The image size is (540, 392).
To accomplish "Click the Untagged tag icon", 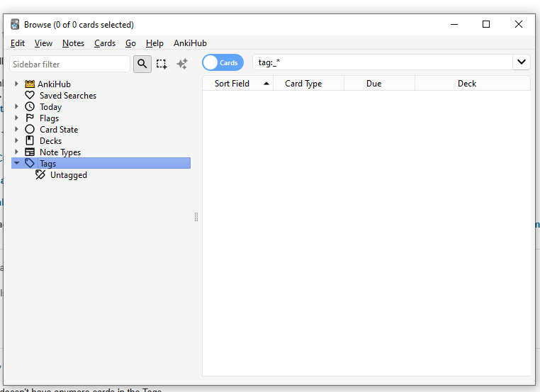I will tap(40, 175).
